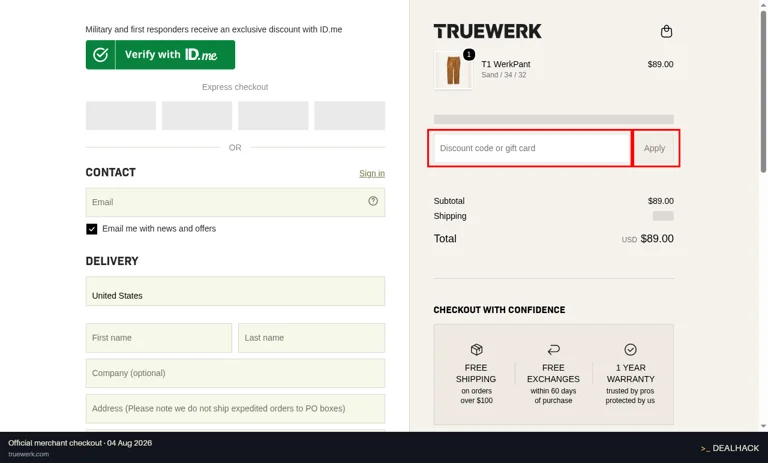The height and width of the screenshot is (463, 768).
Task: Click the Subtotal label
Action: point(449,201)
